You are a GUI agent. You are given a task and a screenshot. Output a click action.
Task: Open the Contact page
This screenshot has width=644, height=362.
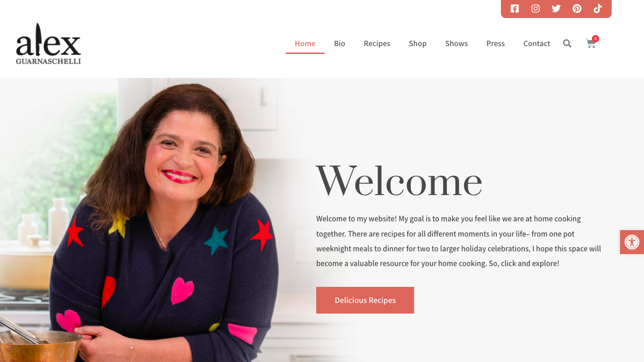537,43
